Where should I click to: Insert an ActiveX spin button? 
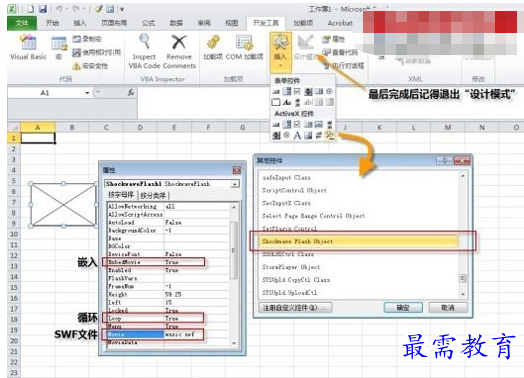(276, 135)
